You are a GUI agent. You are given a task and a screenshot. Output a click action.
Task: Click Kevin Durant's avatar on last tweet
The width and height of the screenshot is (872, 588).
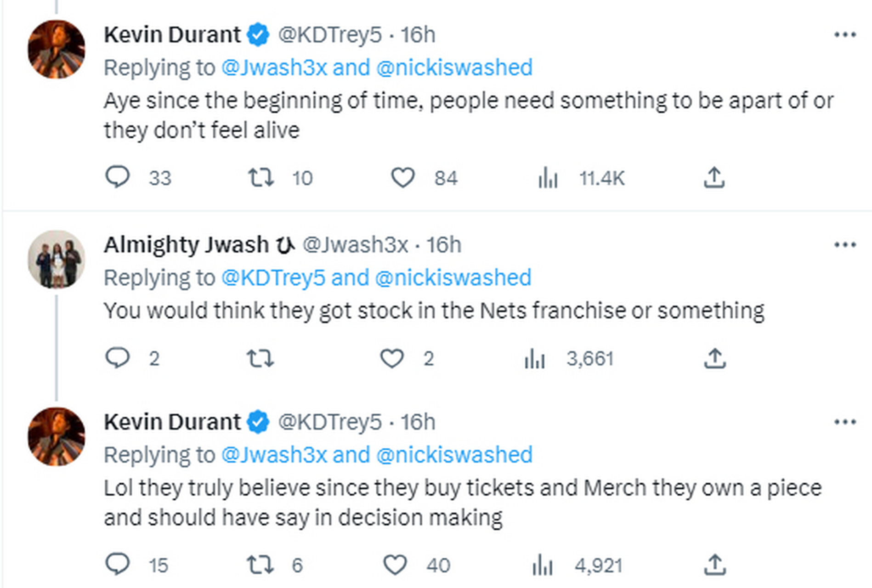tap(57, 436)
